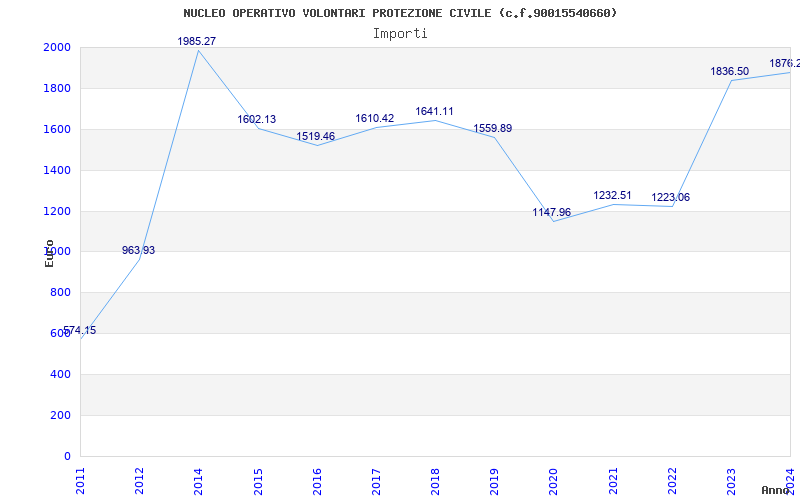Screen dimensions: 800x500
Task: Select the 2015 year tick label
Action: coord(258,481)
